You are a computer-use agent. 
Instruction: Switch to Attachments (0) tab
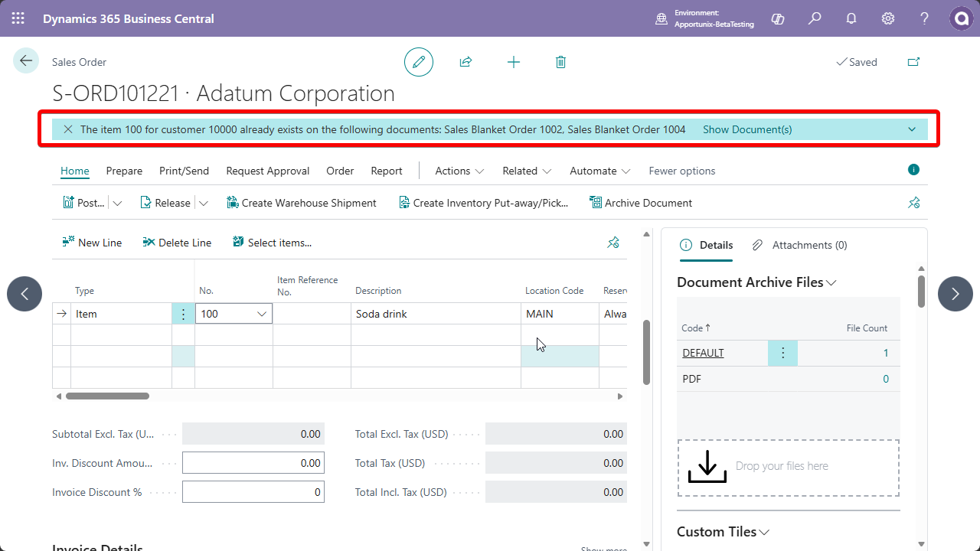click(x=800, y=245)
